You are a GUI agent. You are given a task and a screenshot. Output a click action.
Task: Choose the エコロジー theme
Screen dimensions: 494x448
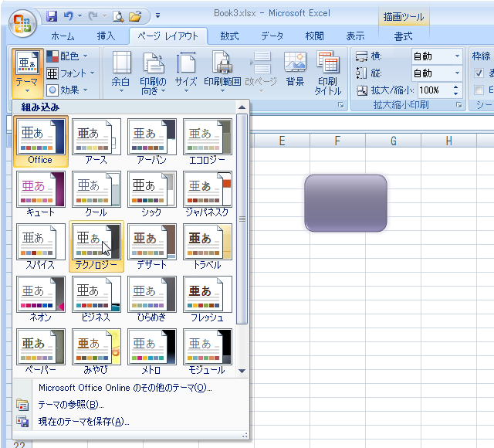coord(208,141)
